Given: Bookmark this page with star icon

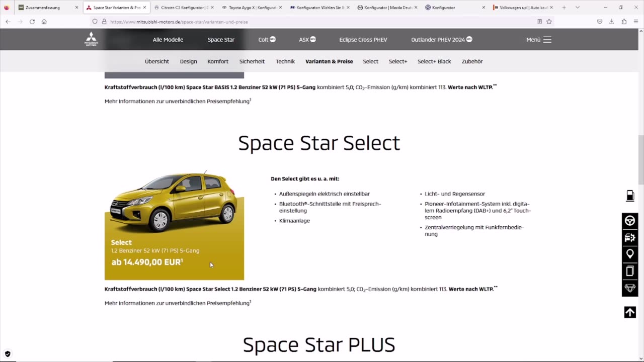Looking at the screenshot, I should point(549,22).
